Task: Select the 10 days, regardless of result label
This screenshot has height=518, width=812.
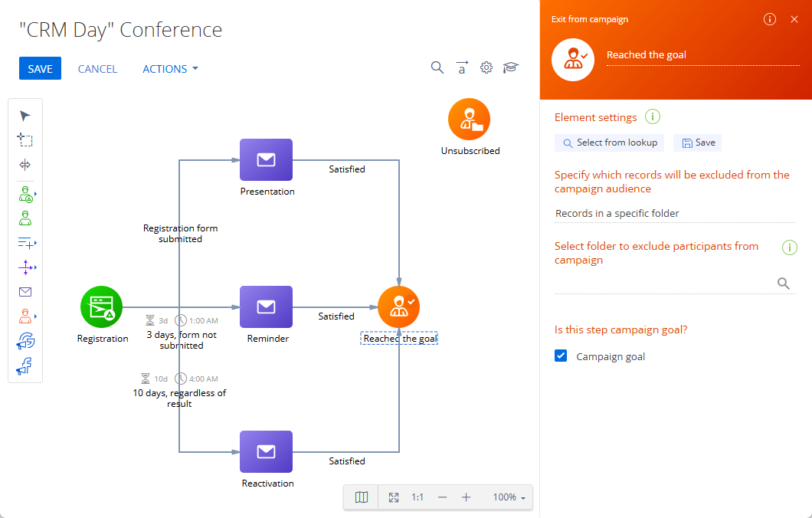Action: click(x=179, y=398)
